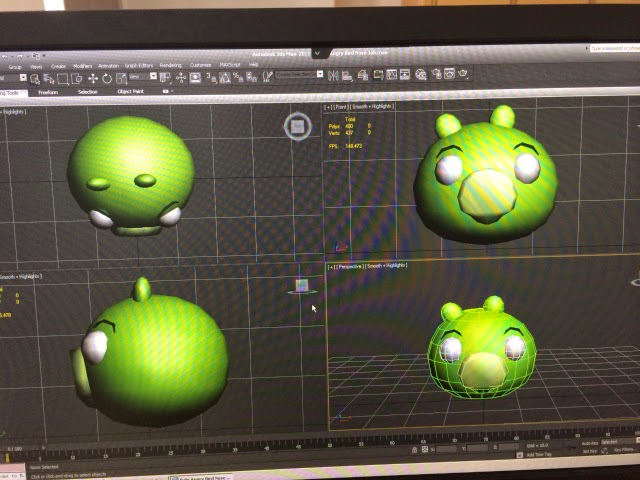This screenshot has height=480, width=640.
Task: Click Select and Manipulate icon
Action: 181,78
